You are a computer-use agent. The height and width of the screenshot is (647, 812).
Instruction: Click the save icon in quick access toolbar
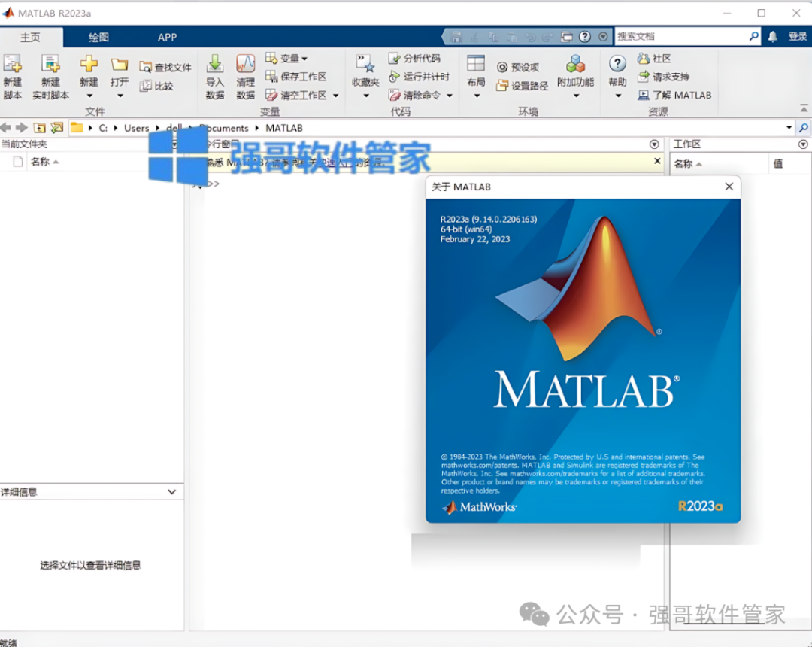(456, 37)
